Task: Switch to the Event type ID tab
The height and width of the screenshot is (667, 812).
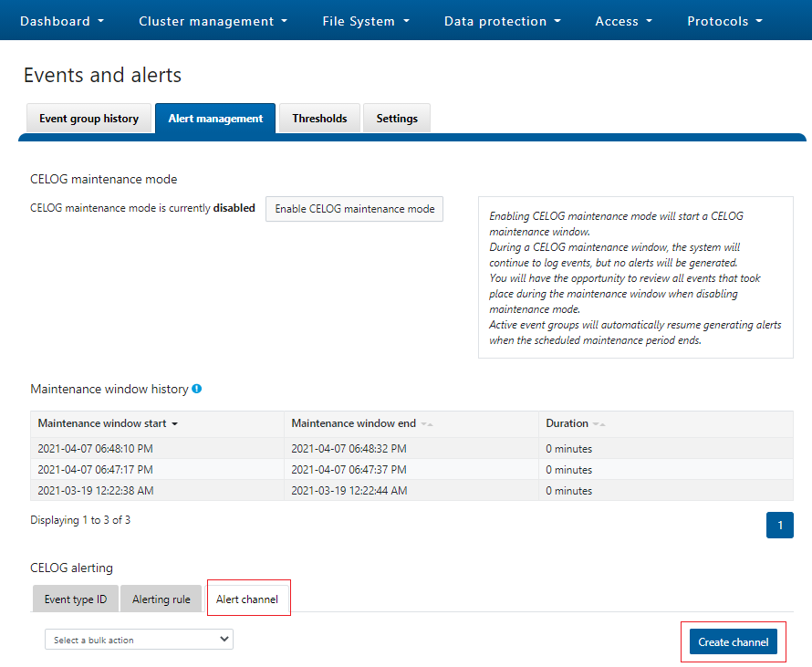Action: pyautogui.click(x=75, y=599)
